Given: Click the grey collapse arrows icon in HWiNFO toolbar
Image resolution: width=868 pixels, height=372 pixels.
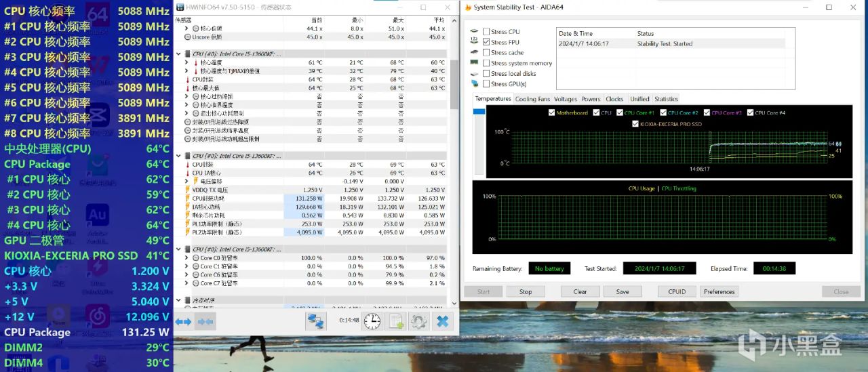Looking at the screenshot, I should click(205, 322).
